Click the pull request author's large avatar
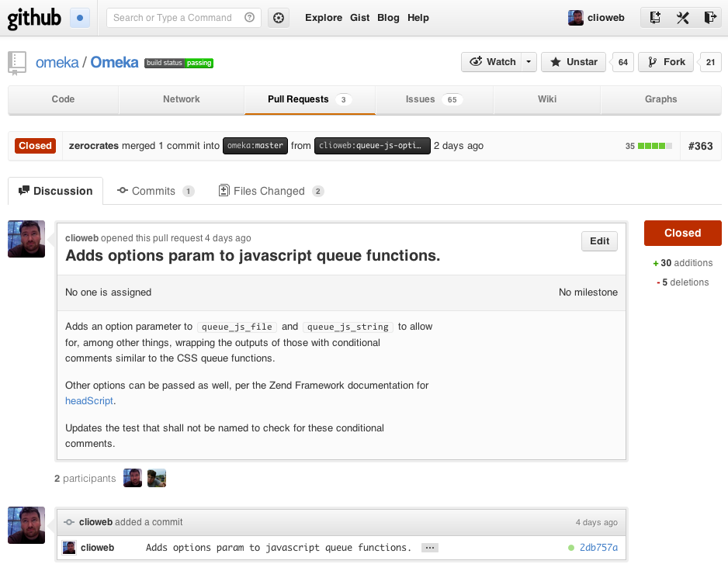The height and width of the screenshot is (571, 728). pos(26,239)
